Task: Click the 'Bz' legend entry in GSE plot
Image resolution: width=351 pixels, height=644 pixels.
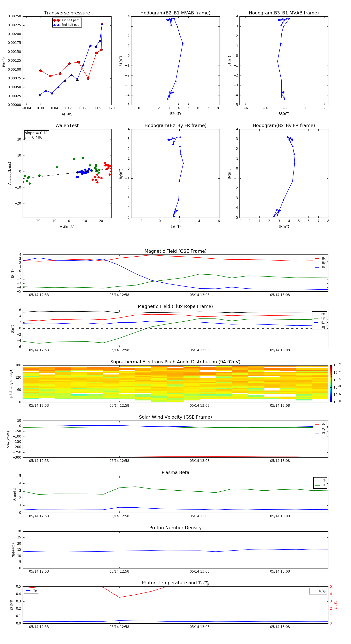Action: click(x=320, y=267)
